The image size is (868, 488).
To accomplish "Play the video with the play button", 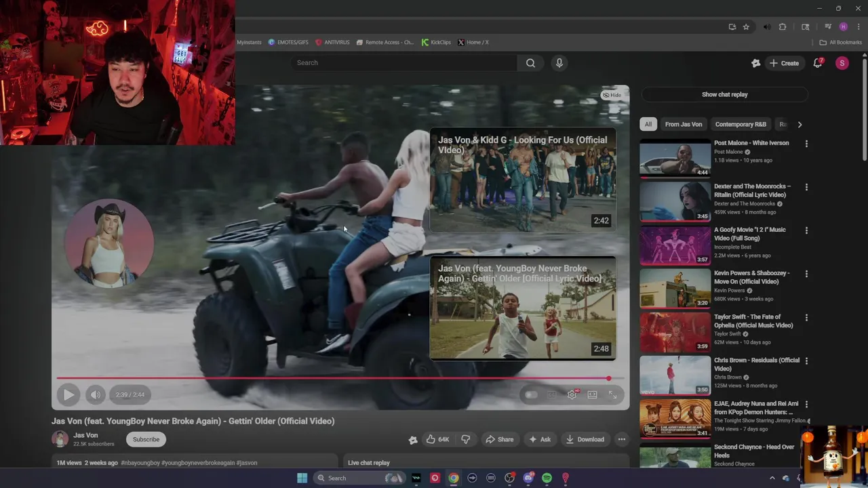I will tap(68, 394).
